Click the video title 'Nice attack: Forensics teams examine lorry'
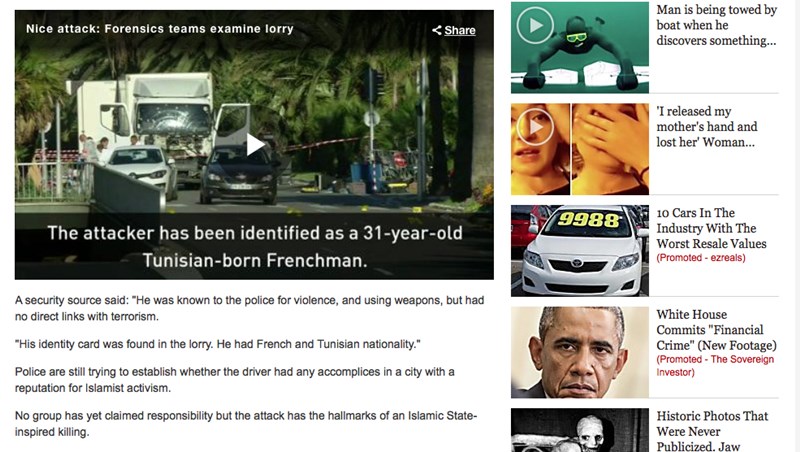This screenshot has height=452, width=800. pos(160,29)
